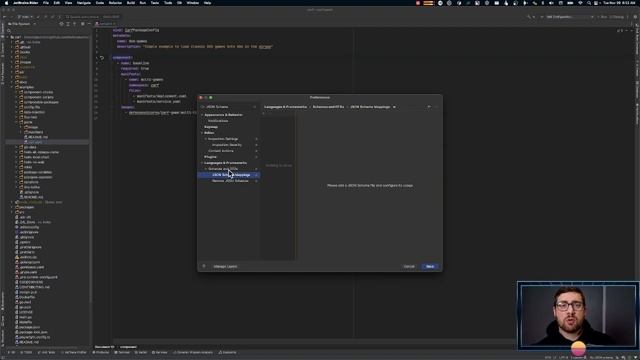Image resolution: width=640 pixels, height=360 pixels.
Task: Collapse the Schemas and DTDs node
Action: click(x=206, y=169)
